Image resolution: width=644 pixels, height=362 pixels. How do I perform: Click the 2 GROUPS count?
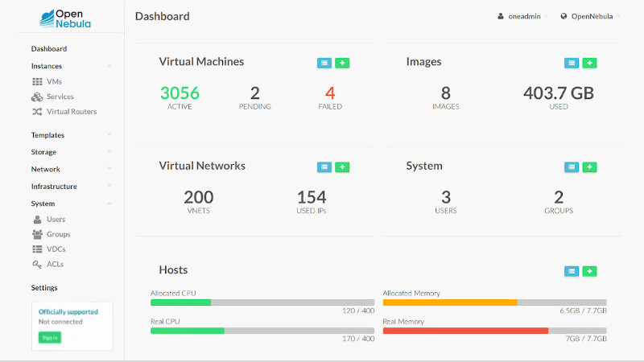559,202
